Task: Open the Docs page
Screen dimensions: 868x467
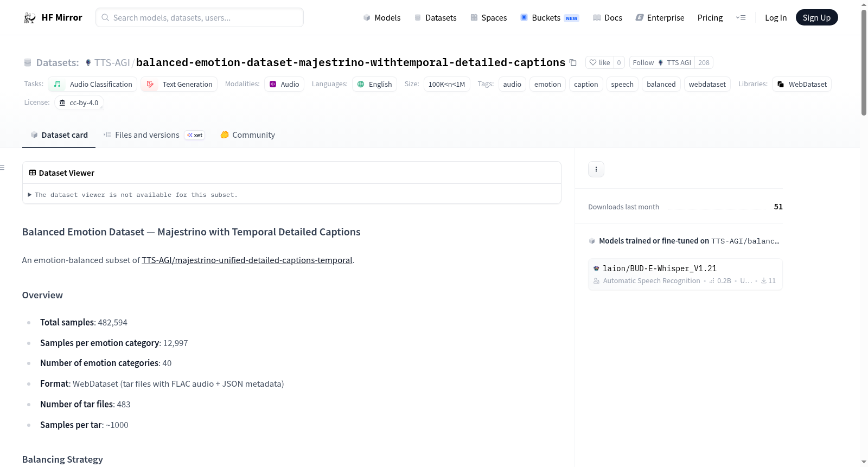Action: click(608, 17)
